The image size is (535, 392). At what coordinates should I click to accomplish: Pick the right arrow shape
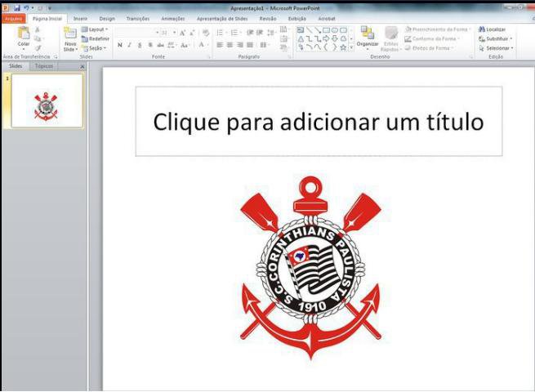326,38
